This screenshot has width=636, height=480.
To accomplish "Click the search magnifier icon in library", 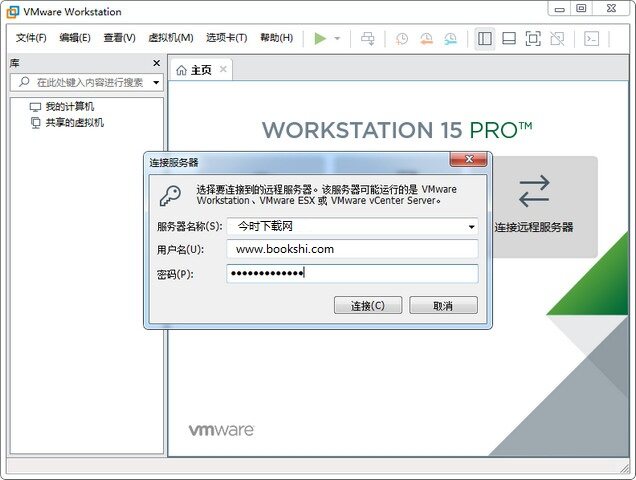I will click(24, 82).
